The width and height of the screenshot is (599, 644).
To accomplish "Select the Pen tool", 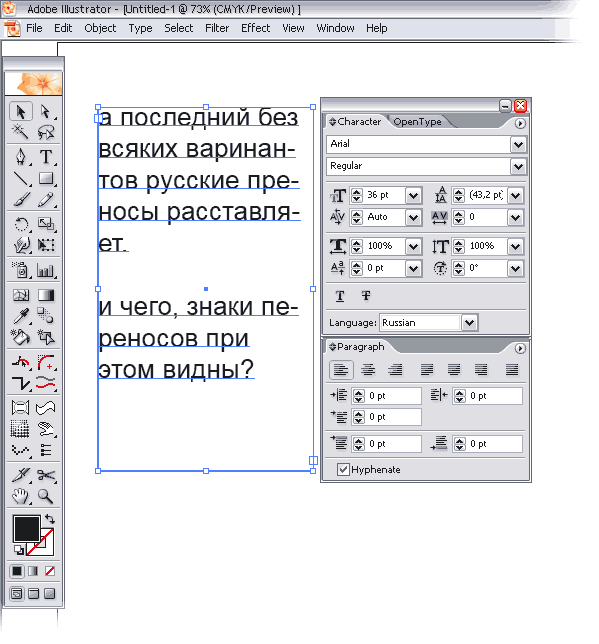I will click(x=21, y=157).
